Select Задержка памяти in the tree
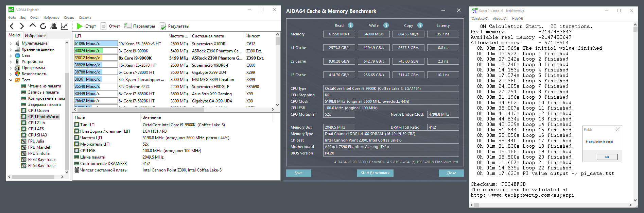Viewport: 644px width, 213px height. tap(44, 104)
